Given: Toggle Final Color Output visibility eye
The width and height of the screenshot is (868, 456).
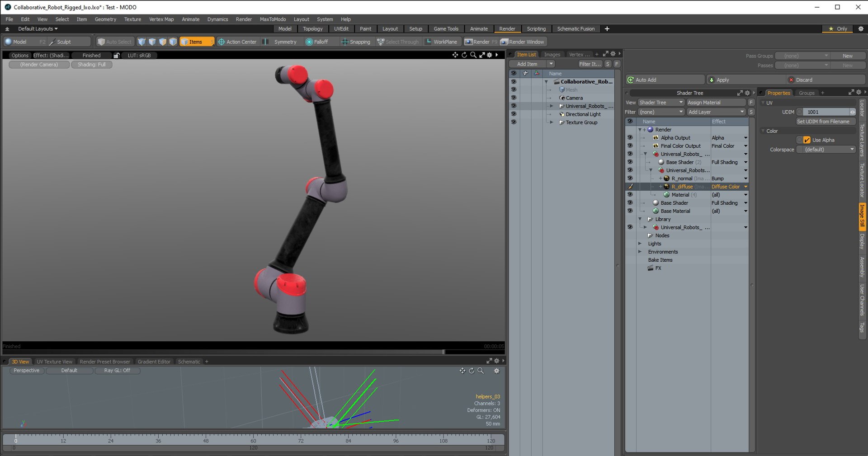Looking at the screenshot, I should coord(630,146).
